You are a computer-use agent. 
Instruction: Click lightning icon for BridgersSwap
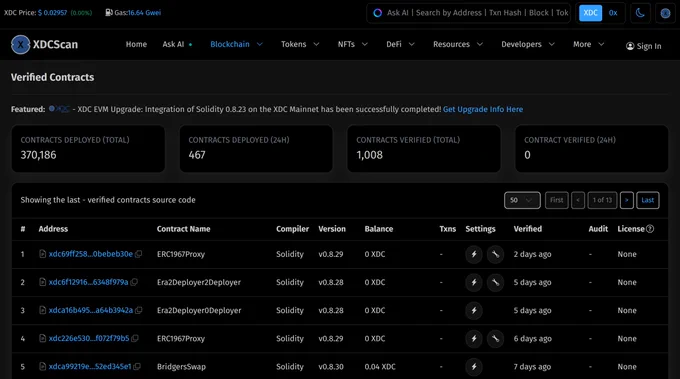pos(474,367)
